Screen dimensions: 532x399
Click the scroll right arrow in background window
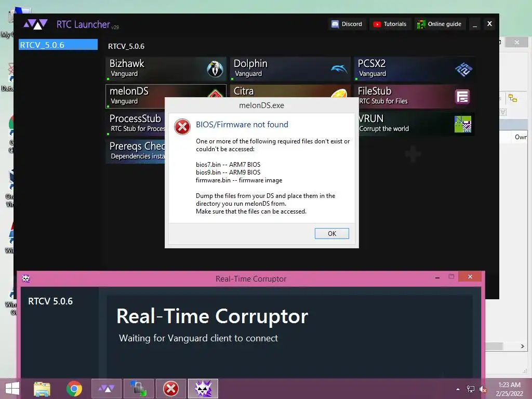523,346
